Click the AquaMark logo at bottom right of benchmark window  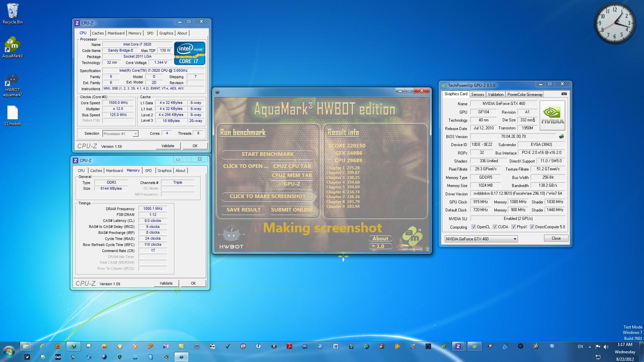(x=413, y=238)
